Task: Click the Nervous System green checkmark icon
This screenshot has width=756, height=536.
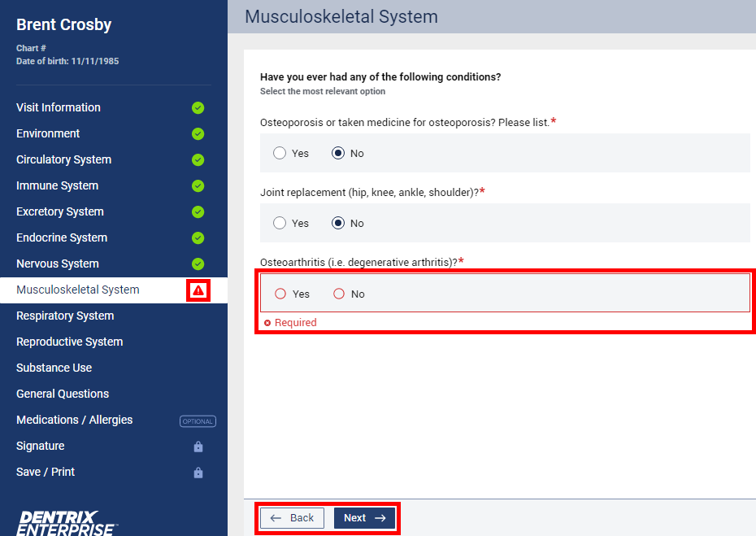Action: pyautogui.click(x=198, y=264)
